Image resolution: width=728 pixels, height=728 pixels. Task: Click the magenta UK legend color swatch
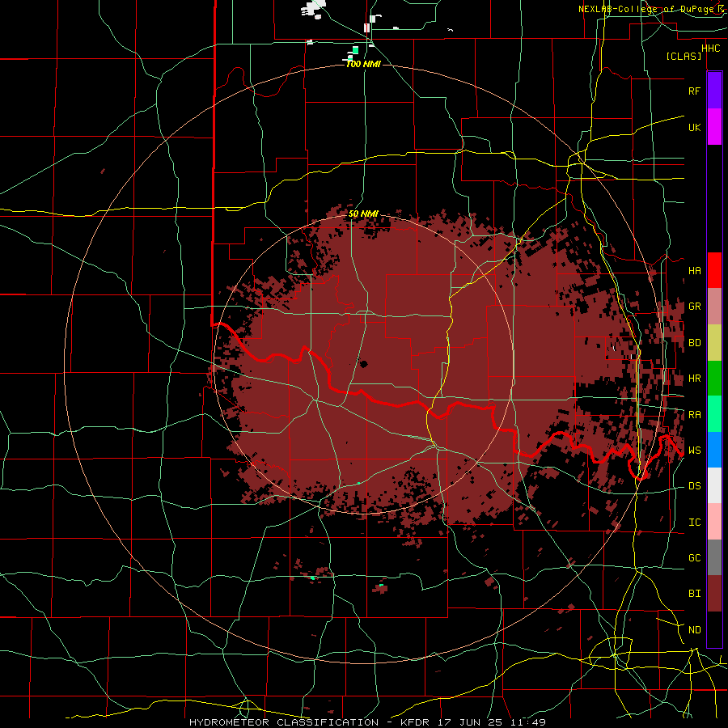tap(714, 127)
